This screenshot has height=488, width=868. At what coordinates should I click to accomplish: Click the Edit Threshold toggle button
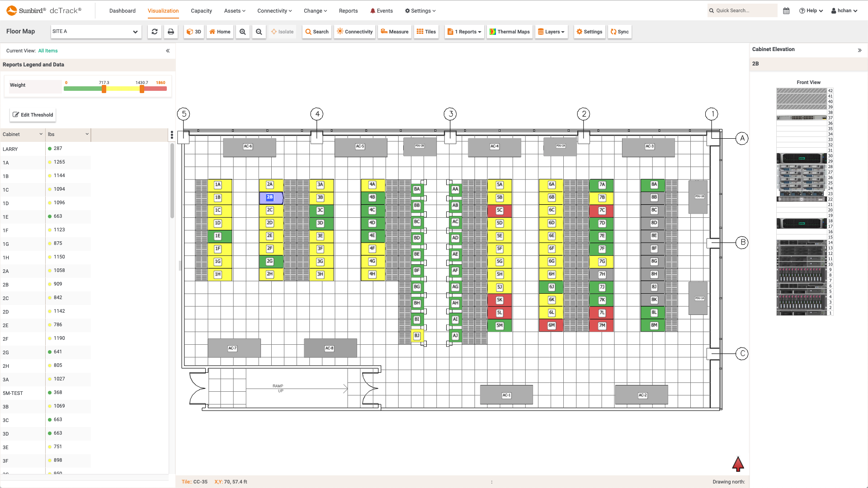[x=33, y=114]
